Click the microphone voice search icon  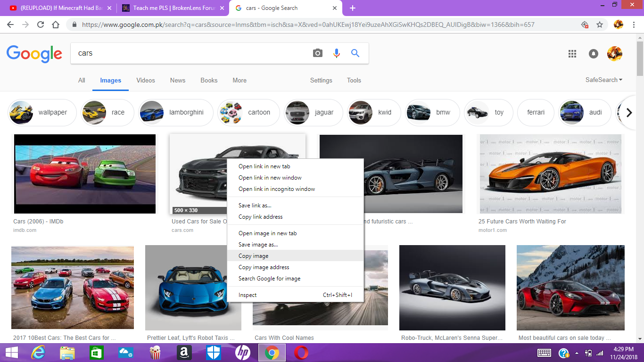tap(337, 53)
